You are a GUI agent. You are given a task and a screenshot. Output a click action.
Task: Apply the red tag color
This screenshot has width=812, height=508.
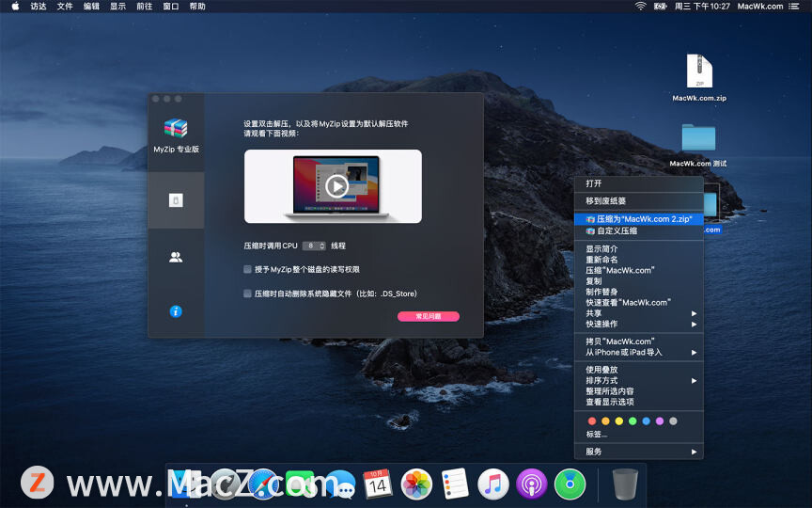(592, 421)
